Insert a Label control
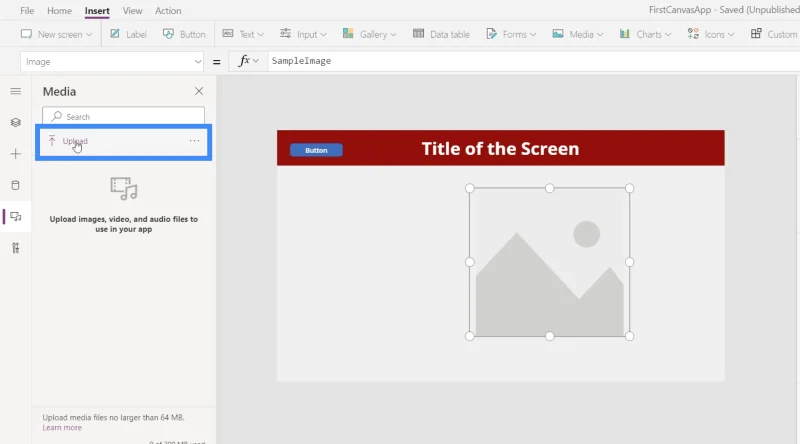 (129, 34)
